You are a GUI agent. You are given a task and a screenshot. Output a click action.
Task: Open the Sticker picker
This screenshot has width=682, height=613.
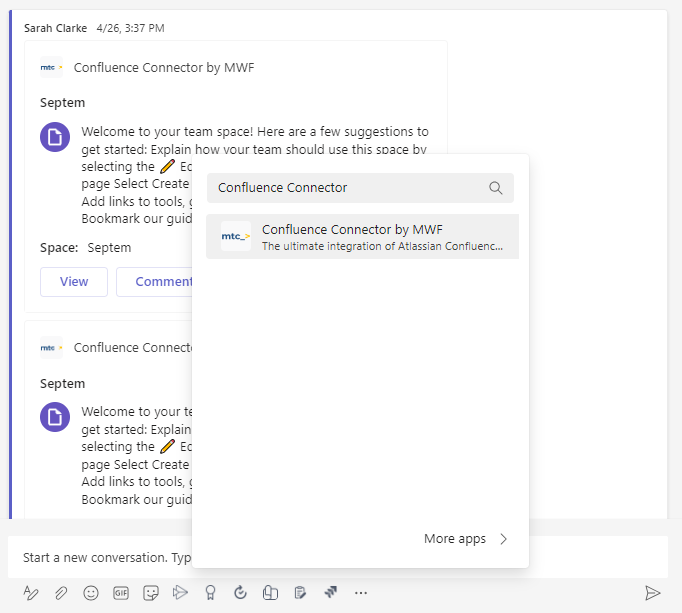point(151,593)
